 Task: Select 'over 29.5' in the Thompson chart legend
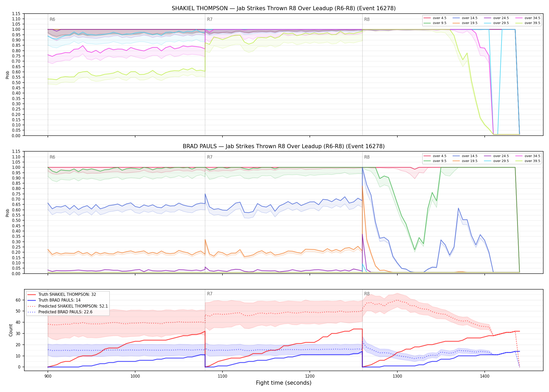[x=496, y=23]
